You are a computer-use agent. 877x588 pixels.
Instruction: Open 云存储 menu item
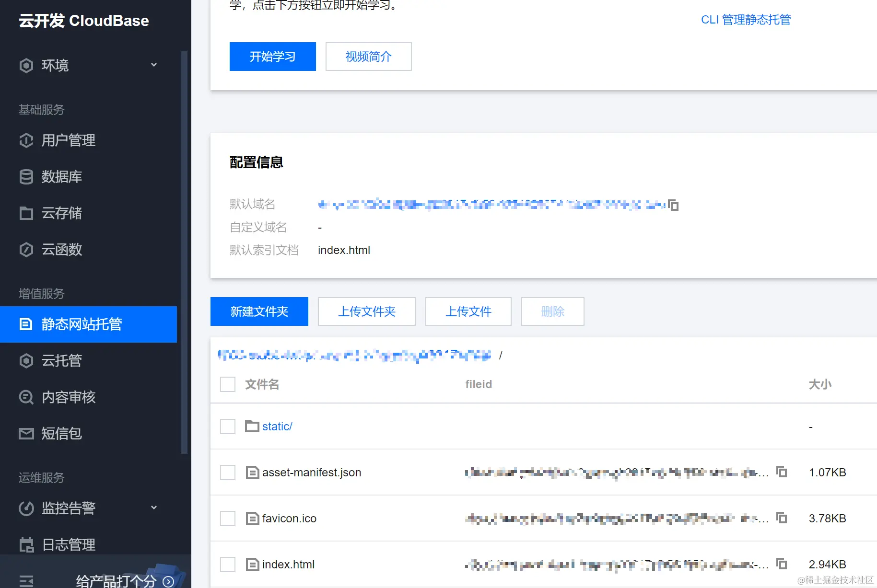(88, 213)
